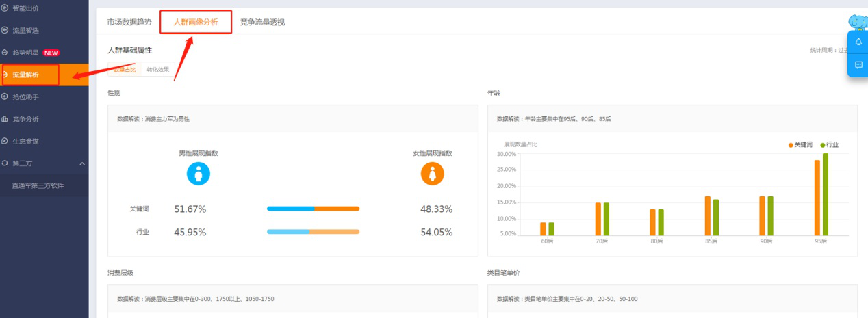Screen dimensions: 868x318
Task: Open 直通车第三方软件 in sidebar
Action: pos(38,185)
